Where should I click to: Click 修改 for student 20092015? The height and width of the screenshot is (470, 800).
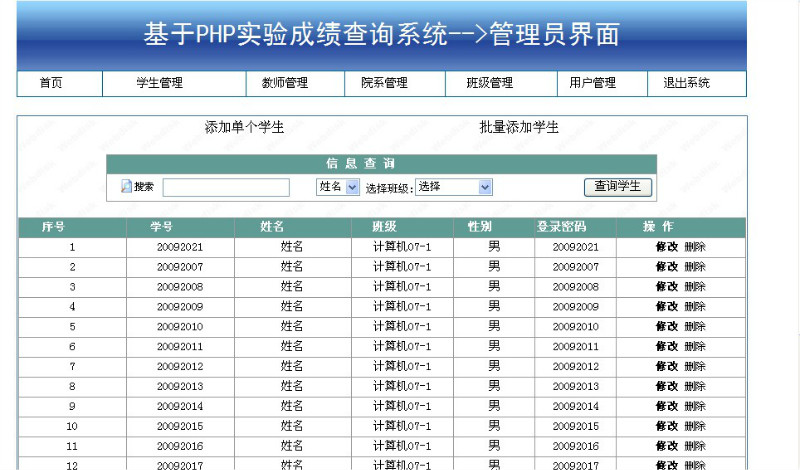point(667,426)
